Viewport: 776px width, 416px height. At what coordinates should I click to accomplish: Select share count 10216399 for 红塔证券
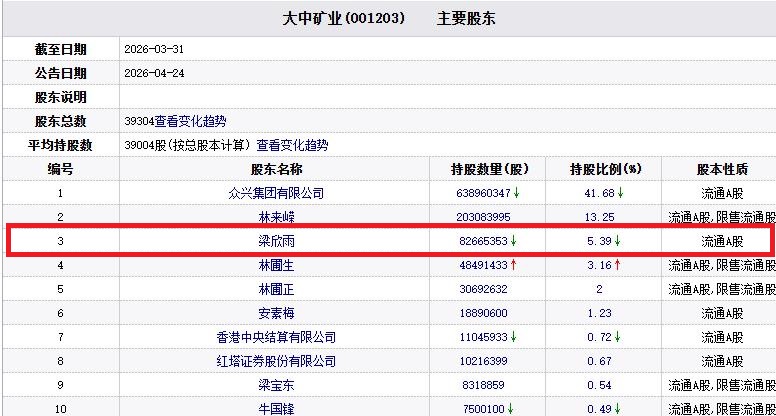pos(483,362)
